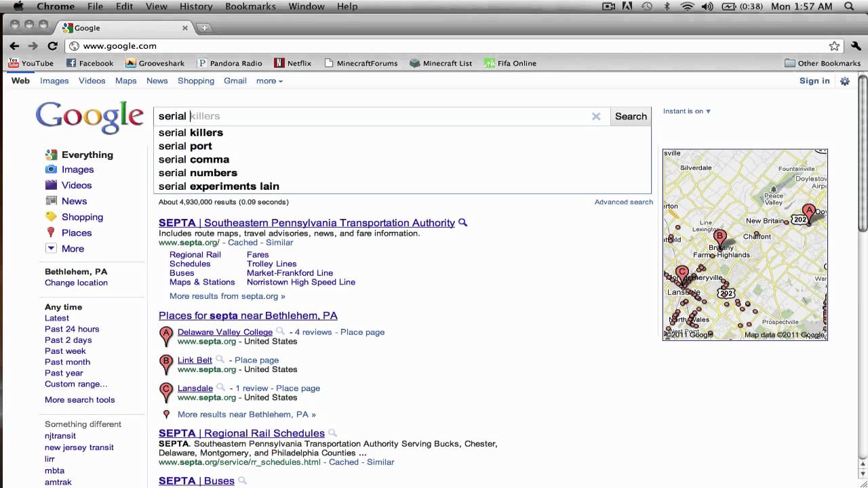
Task: Clear the search box with the X
Action: coord(596,117)
